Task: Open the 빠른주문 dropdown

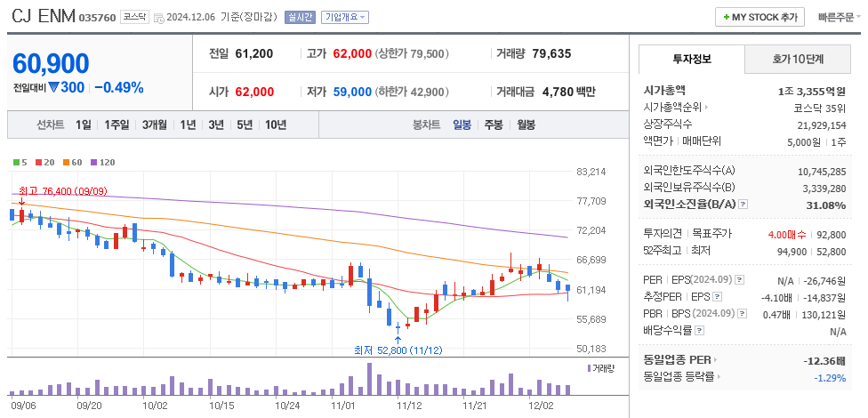Action: 840,17
